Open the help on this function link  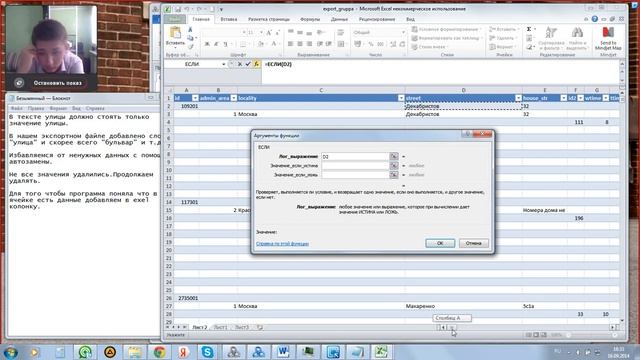282,244
